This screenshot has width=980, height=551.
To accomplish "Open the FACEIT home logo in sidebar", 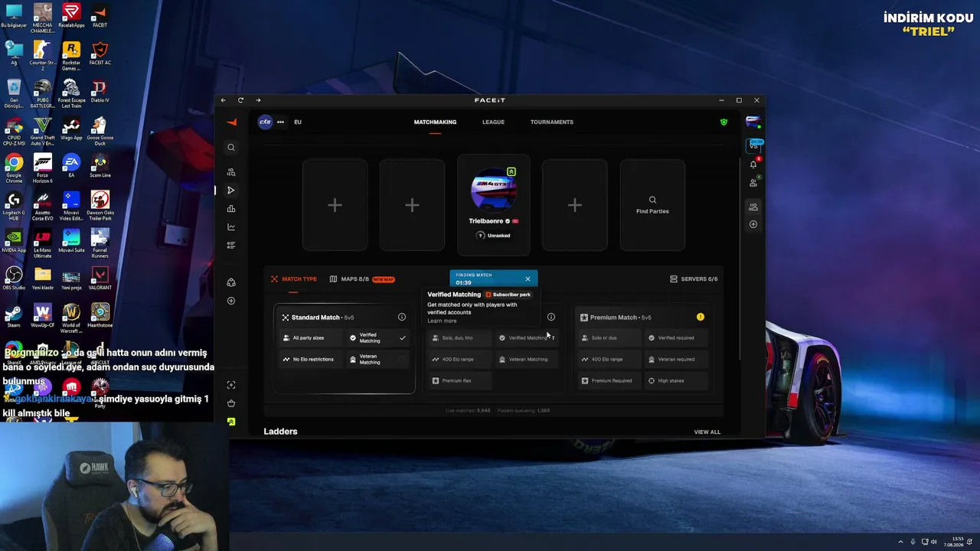I will (x=231, y=122).
